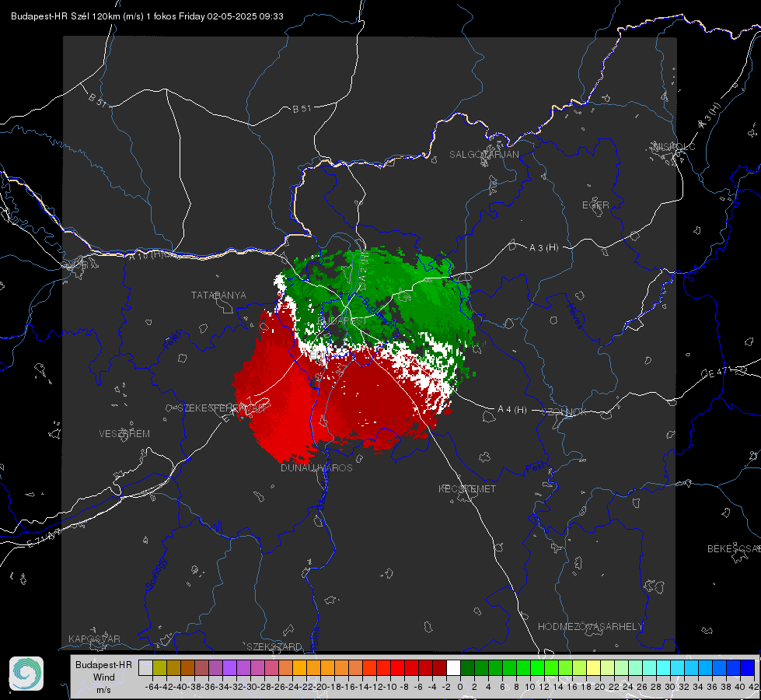Click the 'E 71/A7' road label
Viewport: 761px width, 700px height.
click(x=44, y=537)
